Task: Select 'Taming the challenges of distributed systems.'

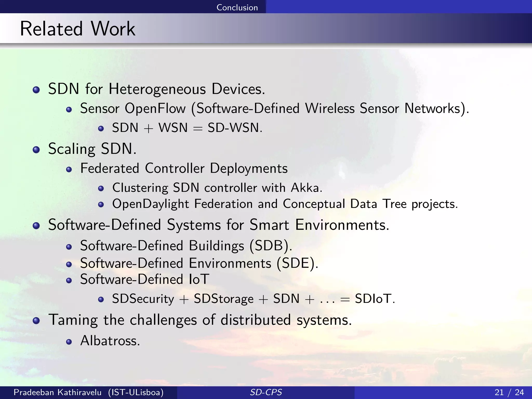Action: coord(200,320)
